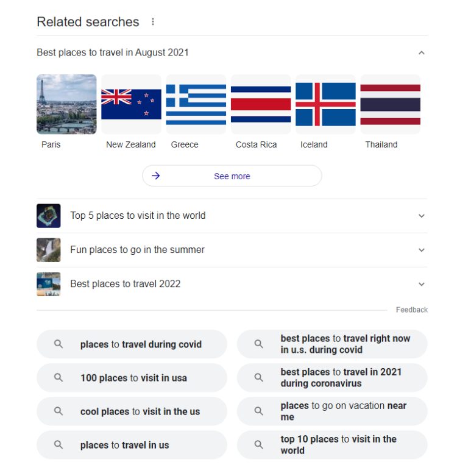This screenshot has width=457, height=476.
Task: Collapse Best places to travel in August 2021
Action: [421, 53]
